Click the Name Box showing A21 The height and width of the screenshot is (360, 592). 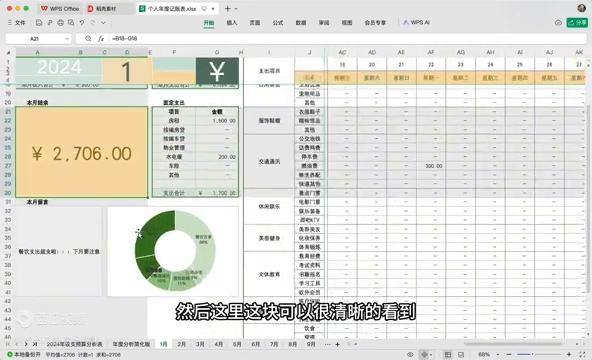point(35,38)
